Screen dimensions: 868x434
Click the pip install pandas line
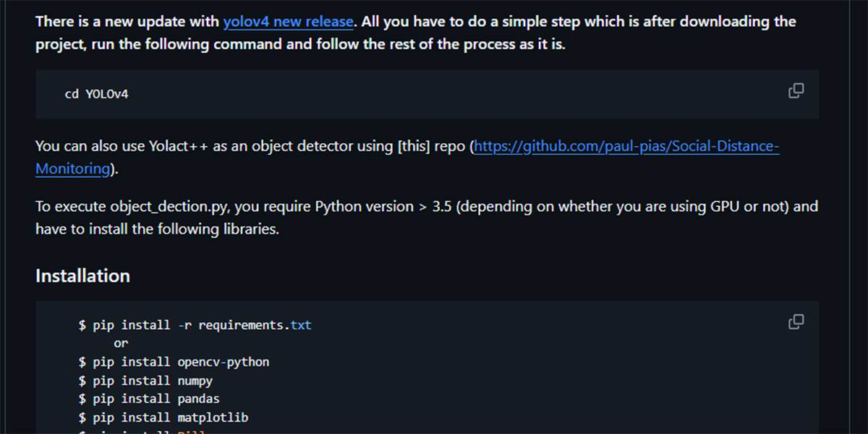[149, 399]
